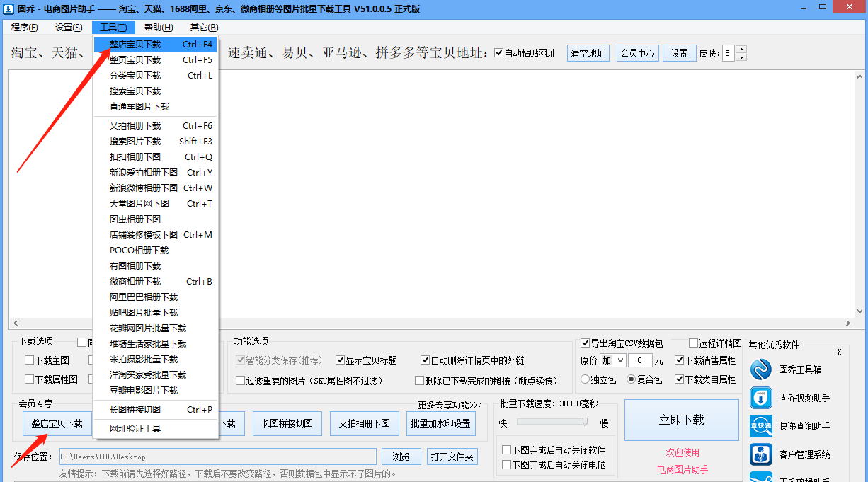Click the app logo in the title bar

[8, 9]
